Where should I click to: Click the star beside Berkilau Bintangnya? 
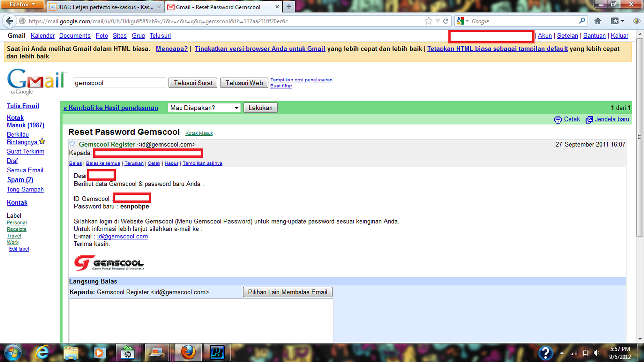click(42, 142)
